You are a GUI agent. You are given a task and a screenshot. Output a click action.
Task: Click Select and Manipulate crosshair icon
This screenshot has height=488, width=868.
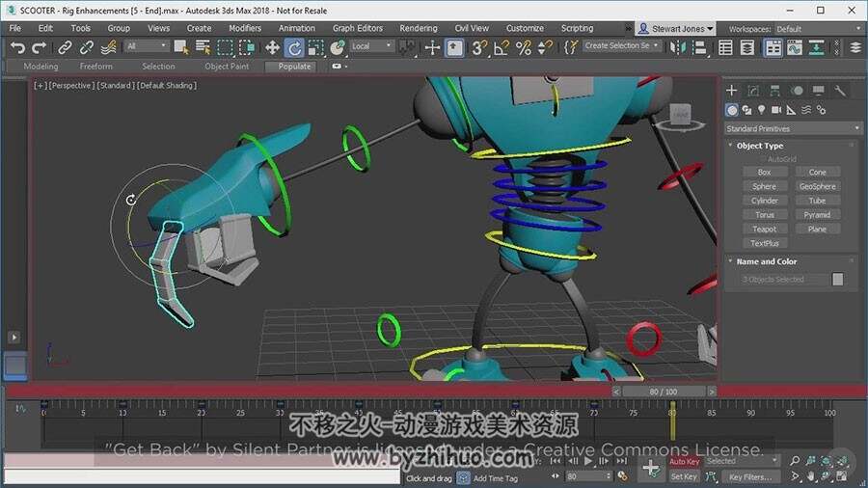(432, 48)
